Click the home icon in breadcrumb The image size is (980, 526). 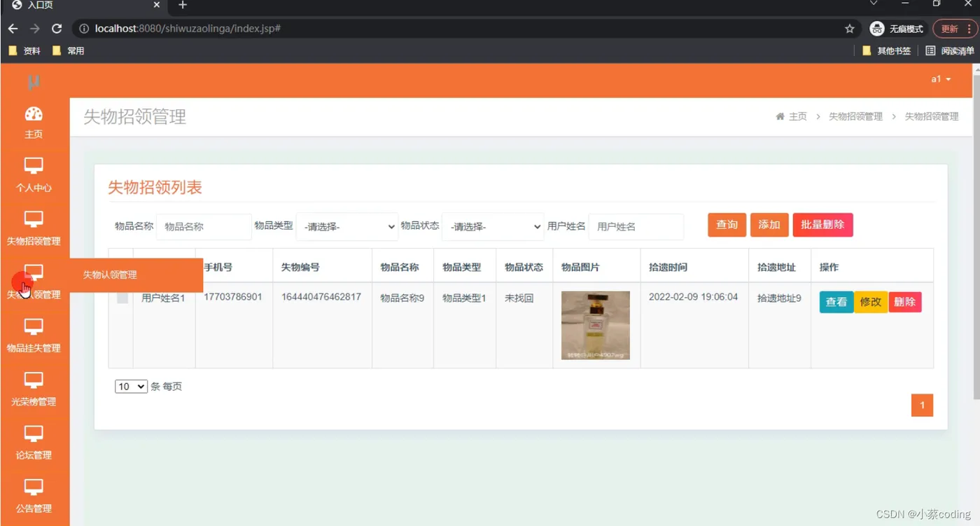[x=780, y=116]
